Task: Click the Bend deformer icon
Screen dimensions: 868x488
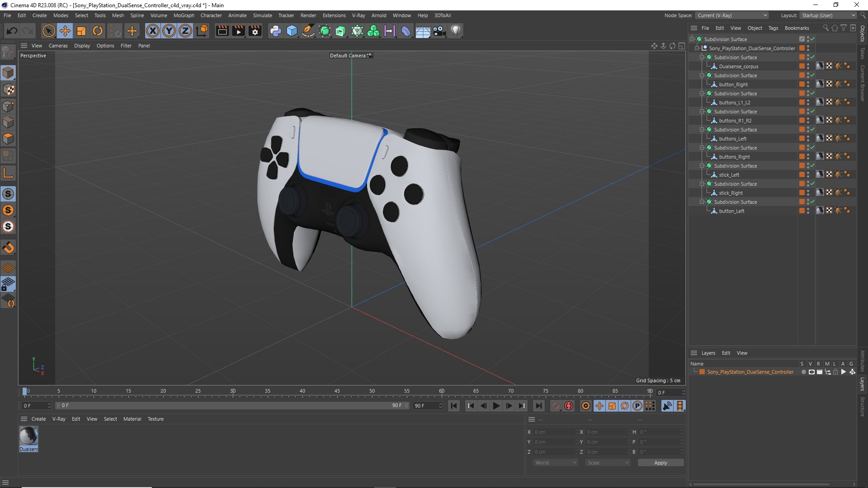Action: 406,31
